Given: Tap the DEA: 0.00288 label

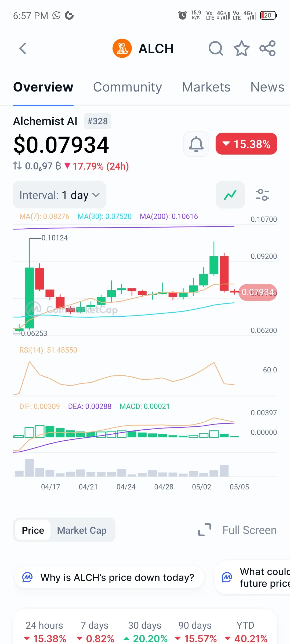Looking at the screenshot, I should point(90,406).
